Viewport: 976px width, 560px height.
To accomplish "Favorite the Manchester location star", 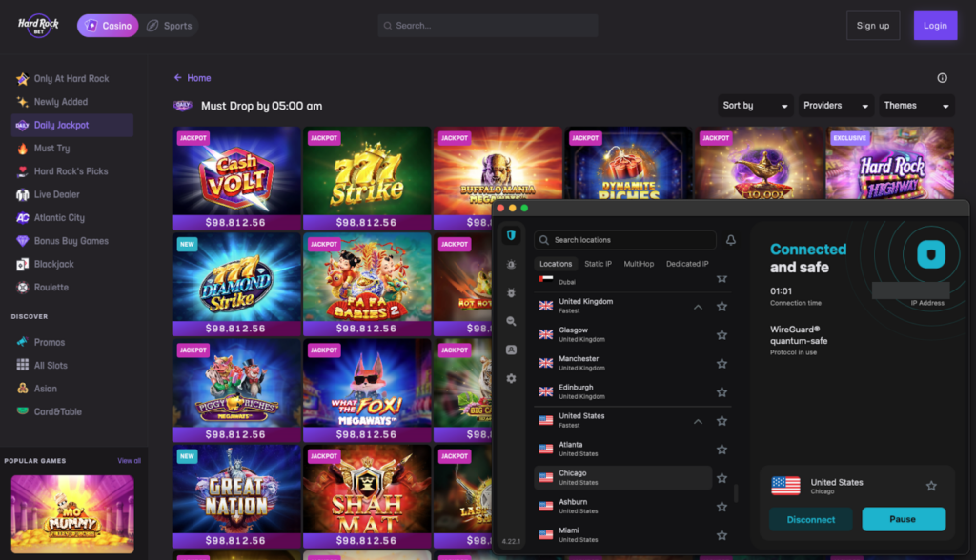I will [x=722, y=364].
